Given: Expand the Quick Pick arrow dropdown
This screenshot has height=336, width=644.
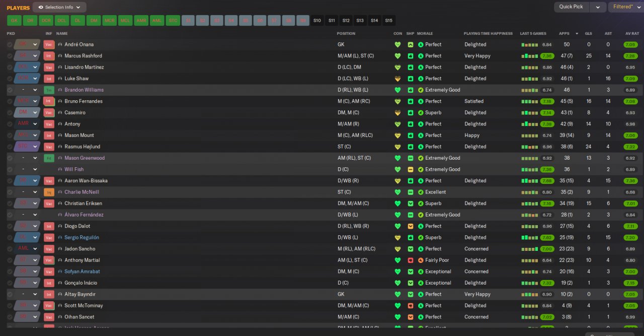Looking at the screenshot, I should coord(598,7).
